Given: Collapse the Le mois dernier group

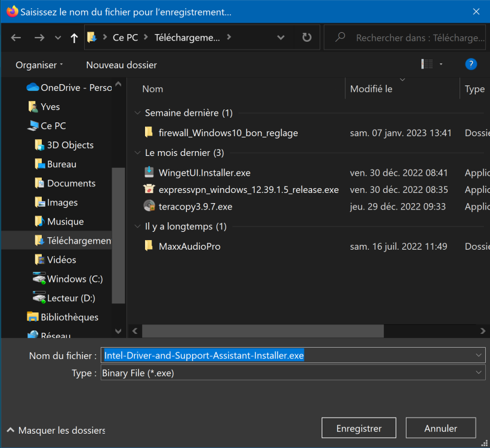Looking at the screenshot, I should click(138, 153).
